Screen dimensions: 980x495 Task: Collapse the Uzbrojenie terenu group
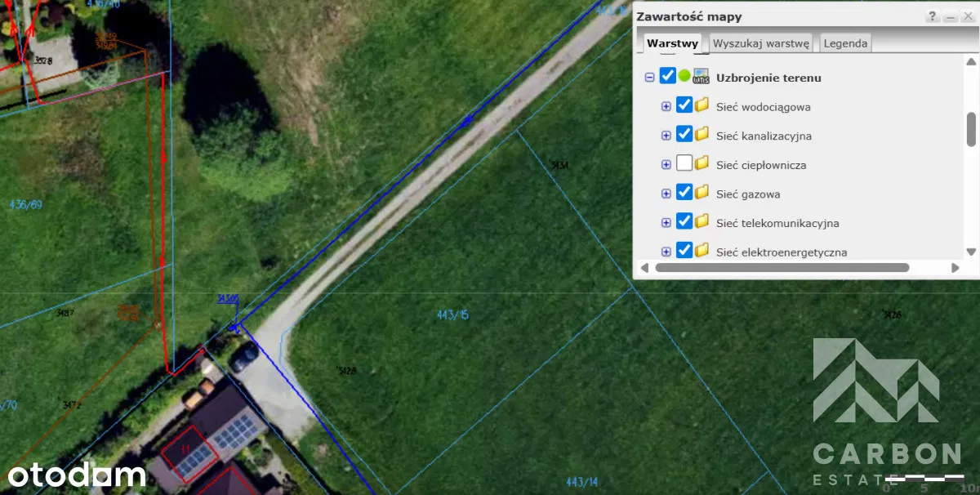click(x=650, y=78)
